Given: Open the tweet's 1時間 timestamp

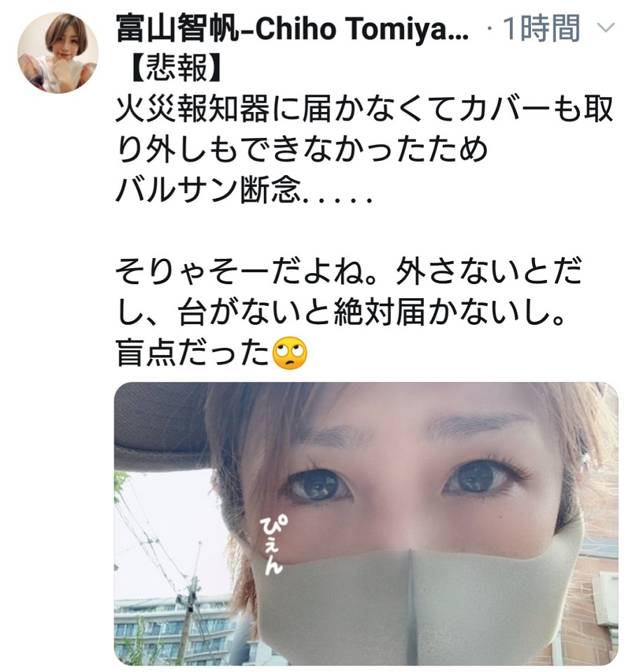Looking at the screenshot, I should [541, 28].
